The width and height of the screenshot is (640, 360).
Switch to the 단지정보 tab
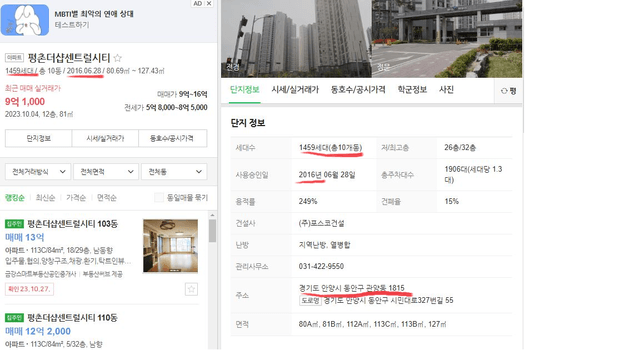click(244, 89)
